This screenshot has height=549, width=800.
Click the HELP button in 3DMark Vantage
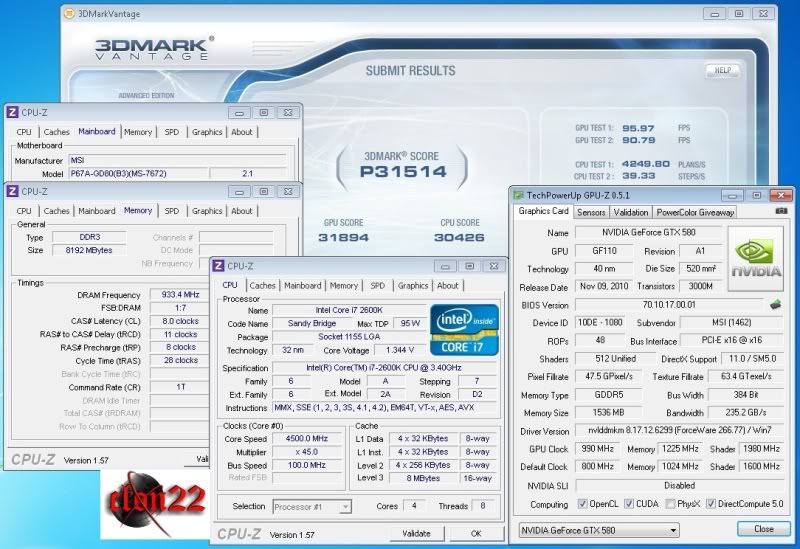pyautogui.click(x=723, y=70)
